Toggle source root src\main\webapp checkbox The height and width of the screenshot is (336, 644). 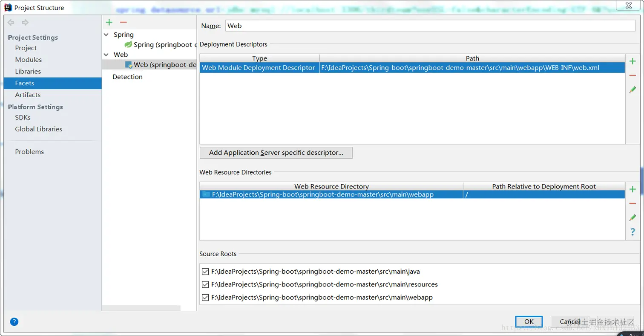[205, 298]
